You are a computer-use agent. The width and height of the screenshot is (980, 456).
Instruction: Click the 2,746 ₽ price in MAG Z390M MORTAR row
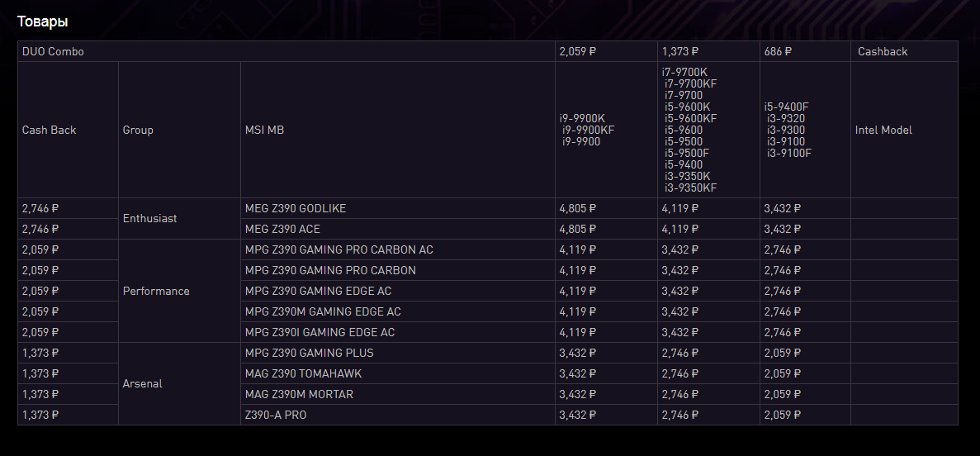680,394
